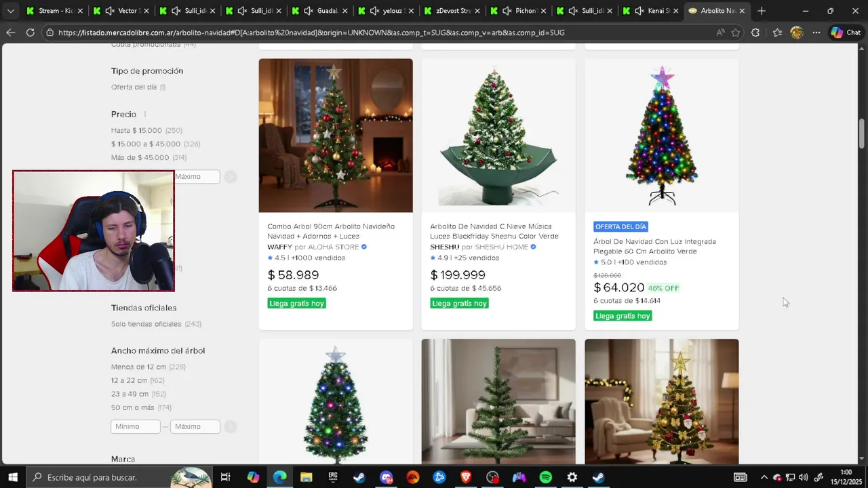The width and height of the screenshot is (868, 488).
Task: Open the tab search dropdown arrow
Action: pos(10,11)
